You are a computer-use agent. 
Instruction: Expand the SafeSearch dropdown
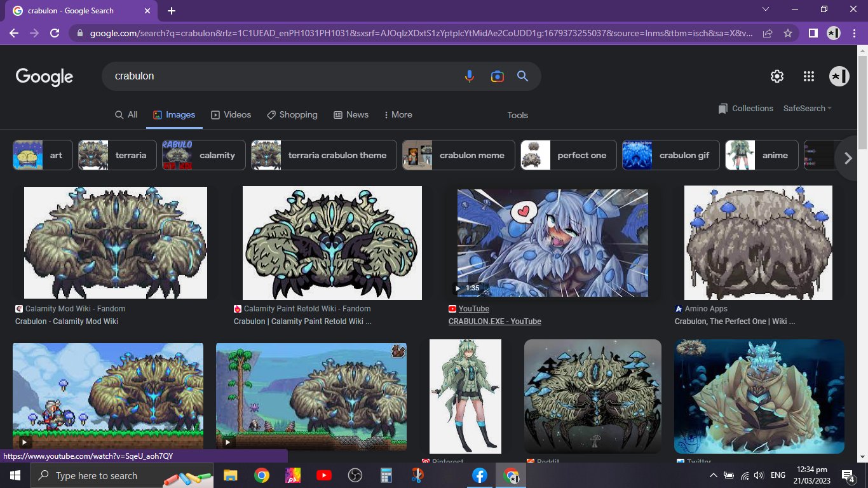pyautogui.click(x=808, y=109)
